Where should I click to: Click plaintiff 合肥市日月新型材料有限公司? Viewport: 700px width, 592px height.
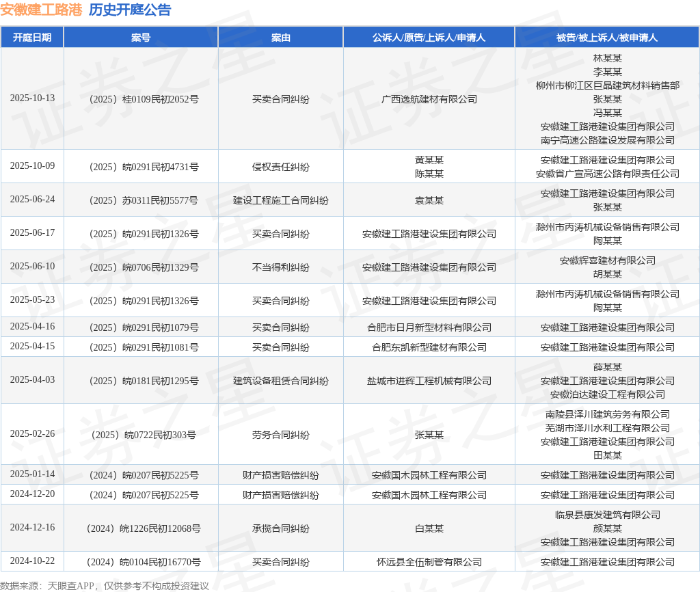[429, 327]
